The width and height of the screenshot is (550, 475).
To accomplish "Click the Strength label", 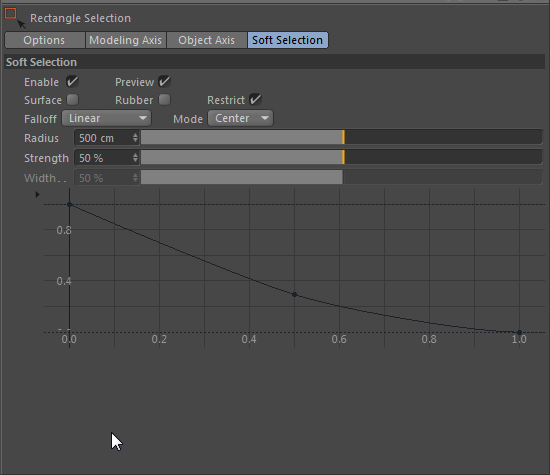I will [46, 158].
